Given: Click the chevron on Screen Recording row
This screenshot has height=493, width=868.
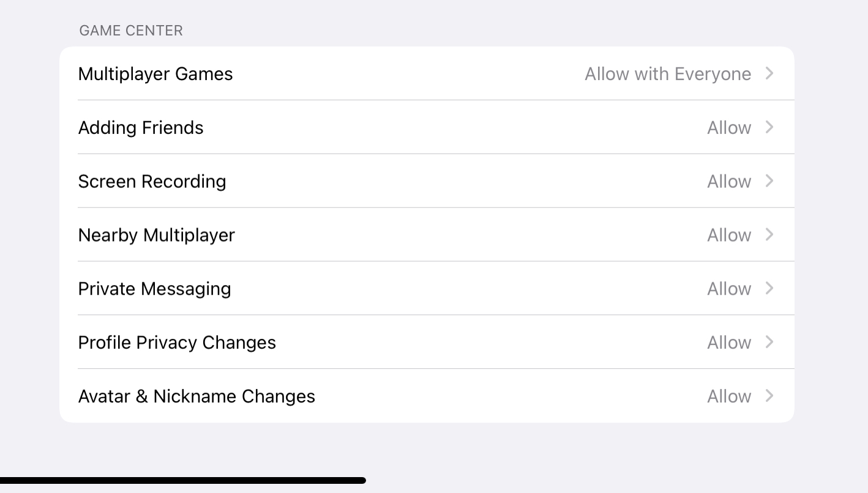Looking at the screenshot, I should click(770, 181).
